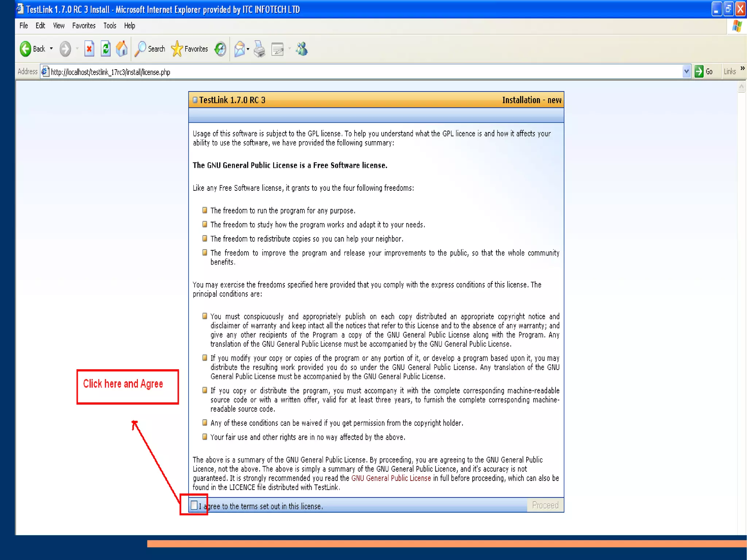Click the Edit page dropdown arrow
This screenshot has height=560, width=747.
coord(290,49)
